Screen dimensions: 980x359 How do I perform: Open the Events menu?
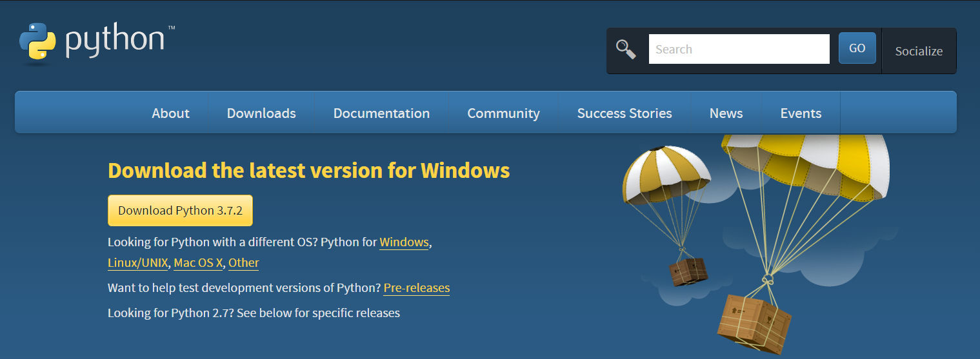(801, 113)
